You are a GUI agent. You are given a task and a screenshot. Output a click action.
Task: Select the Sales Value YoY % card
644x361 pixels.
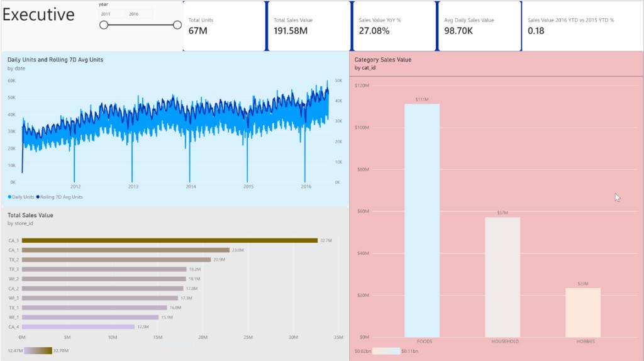tap(394, 26)
